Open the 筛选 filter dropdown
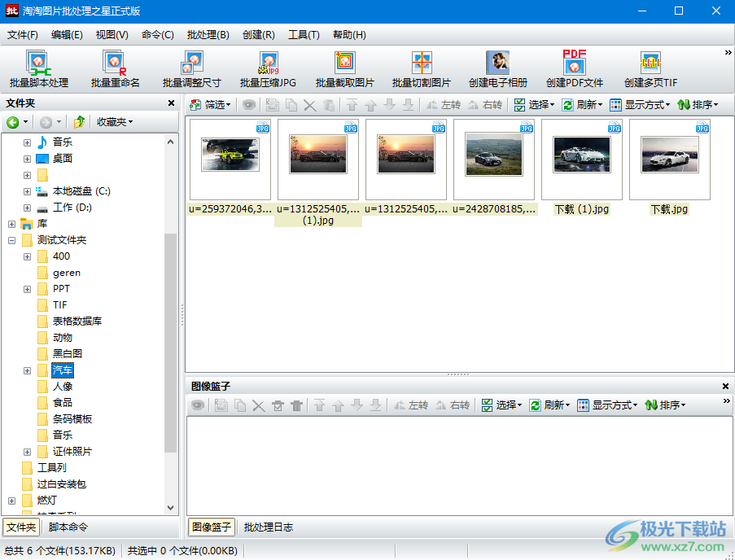This screenshot has width=735, height=560. pos(211,105)
